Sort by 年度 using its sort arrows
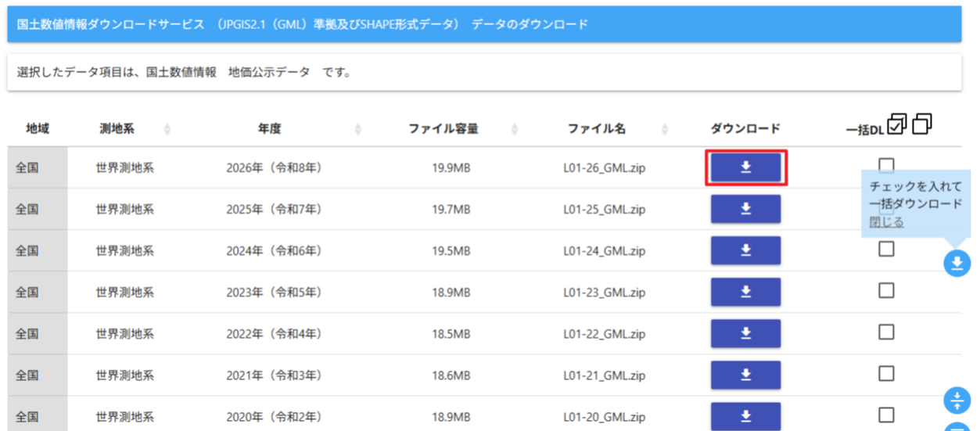Image resolution: width=980 pixels, height=431 pixels. [x=358, y=129]
